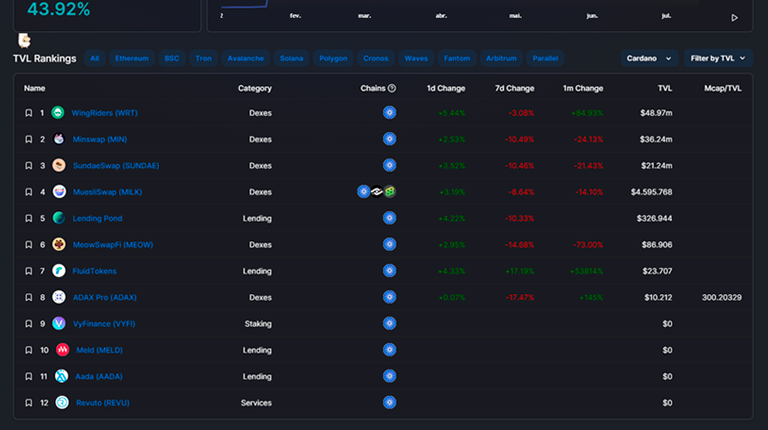This screenshot has width=768, height=430.
Task: Open the Revuto (REVU) link
Action: [103, 403]
